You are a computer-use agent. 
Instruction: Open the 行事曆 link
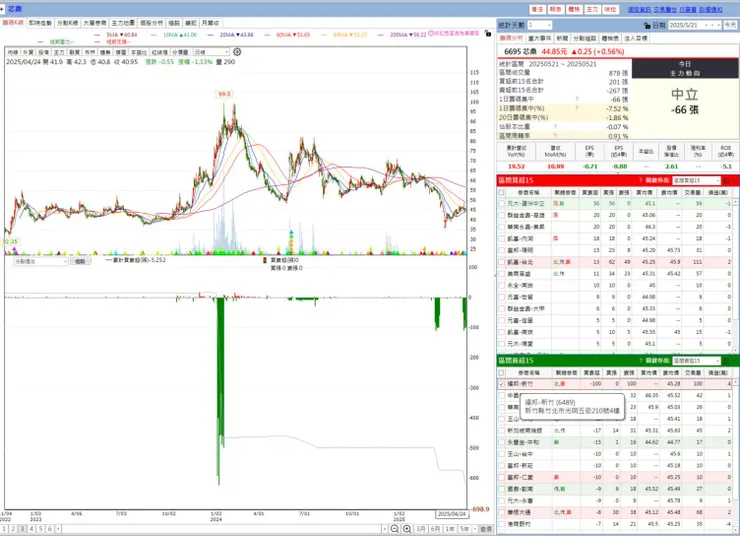688,9
